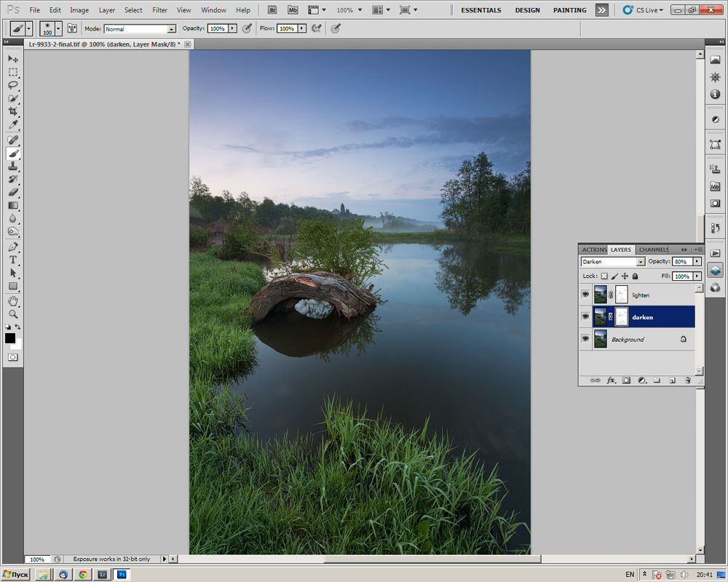
Task: Open the Filter menu
Action: point(159,10)
